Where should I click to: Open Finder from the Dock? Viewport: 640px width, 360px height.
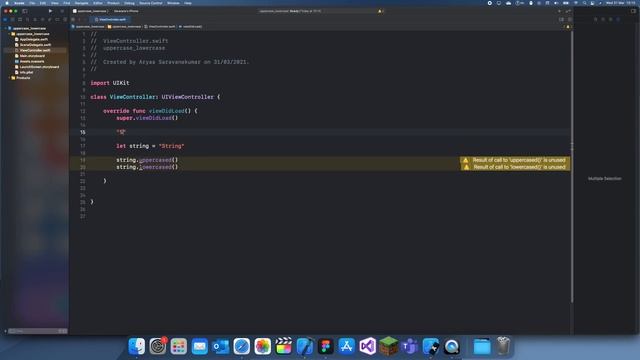(x=137, y=346)
